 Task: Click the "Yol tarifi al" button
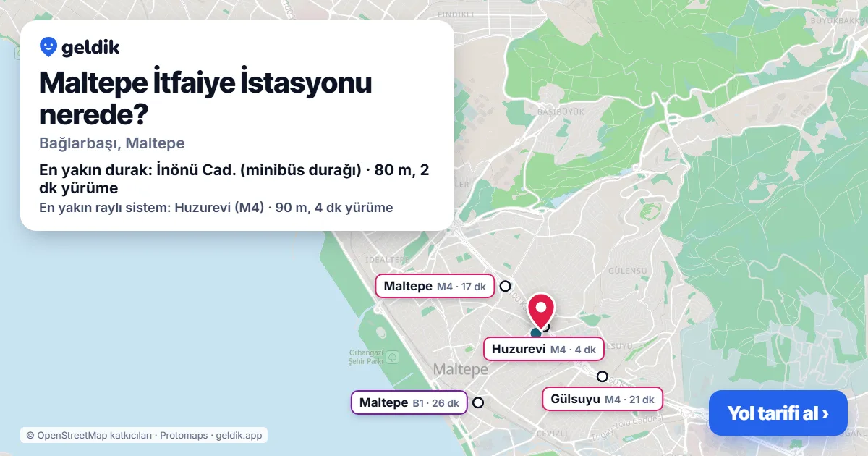[778, 413]
